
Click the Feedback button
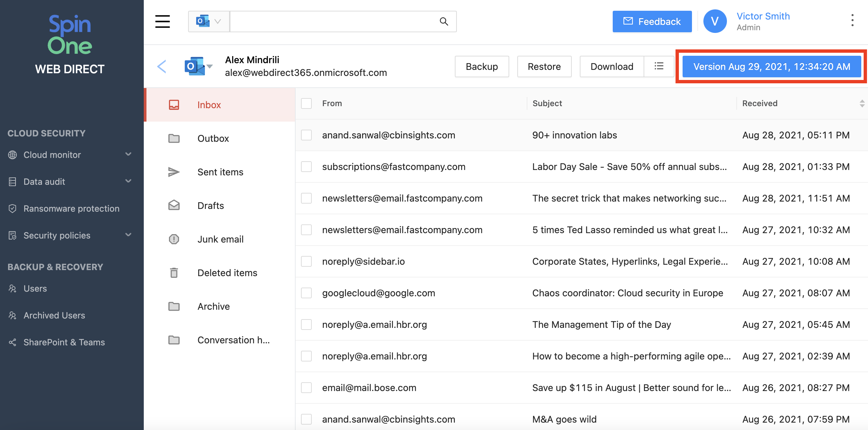[652, 21]
